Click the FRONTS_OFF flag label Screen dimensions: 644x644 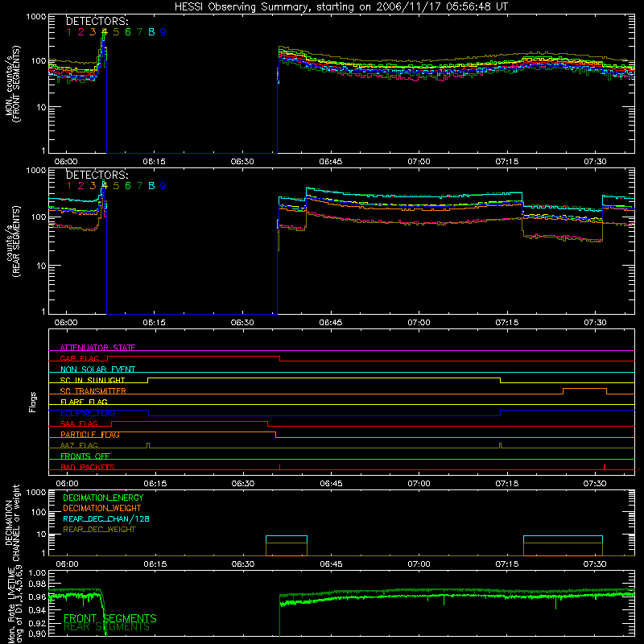(85, 456)
